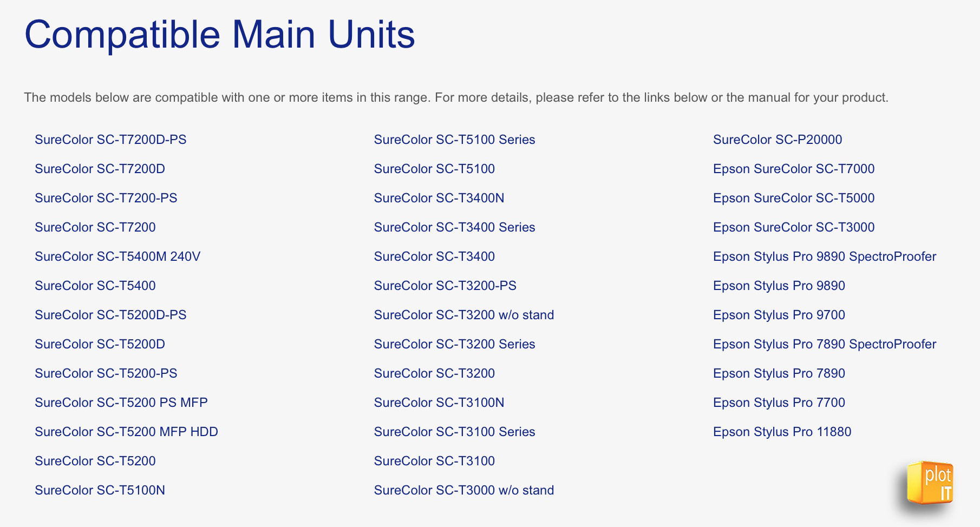Click the SureColor SC-T5400 link

click(95, 286)
